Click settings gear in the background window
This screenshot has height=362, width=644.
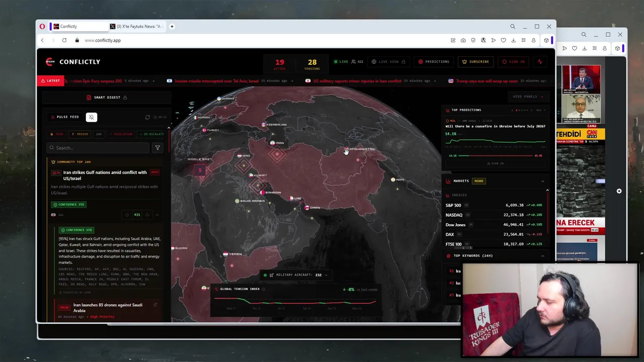pyautogui.click(x=619, y=191)
